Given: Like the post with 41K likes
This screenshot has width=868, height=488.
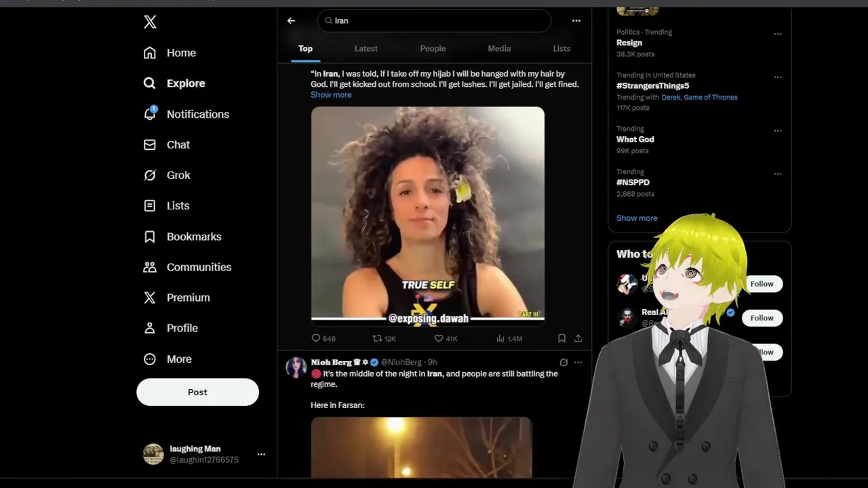Looking at the screenshot, I should point(446,338).
